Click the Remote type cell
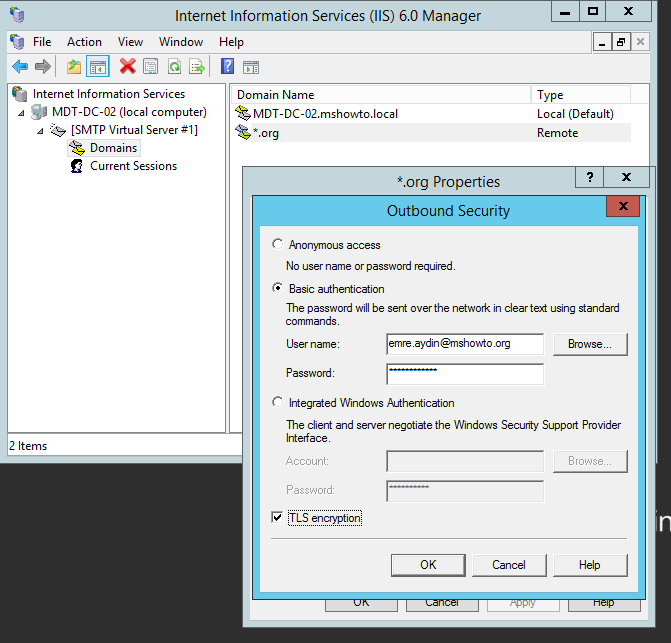This screenshot has height=643, width=671. pyautogui.click(x=558, y=133)
